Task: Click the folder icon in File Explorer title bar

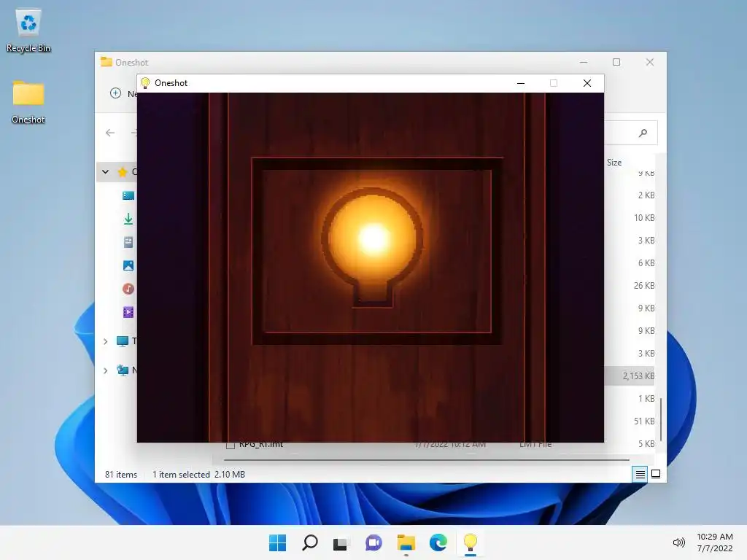Action: [x=107, y=62]
